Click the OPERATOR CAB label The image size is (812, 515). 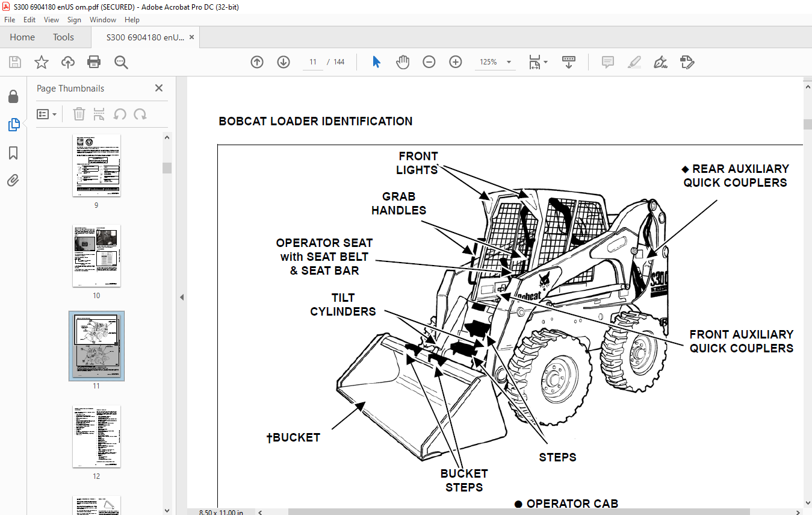tap(566, 504)
